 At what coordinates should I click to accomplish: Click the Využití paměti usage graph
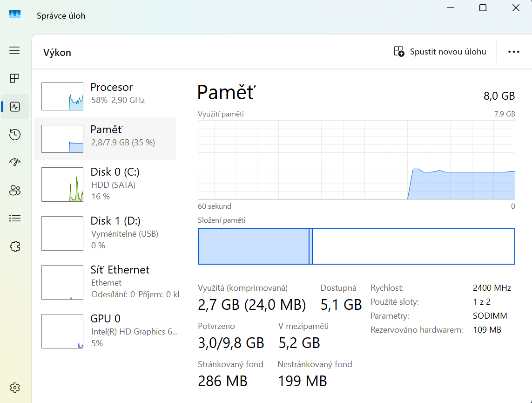356,160
